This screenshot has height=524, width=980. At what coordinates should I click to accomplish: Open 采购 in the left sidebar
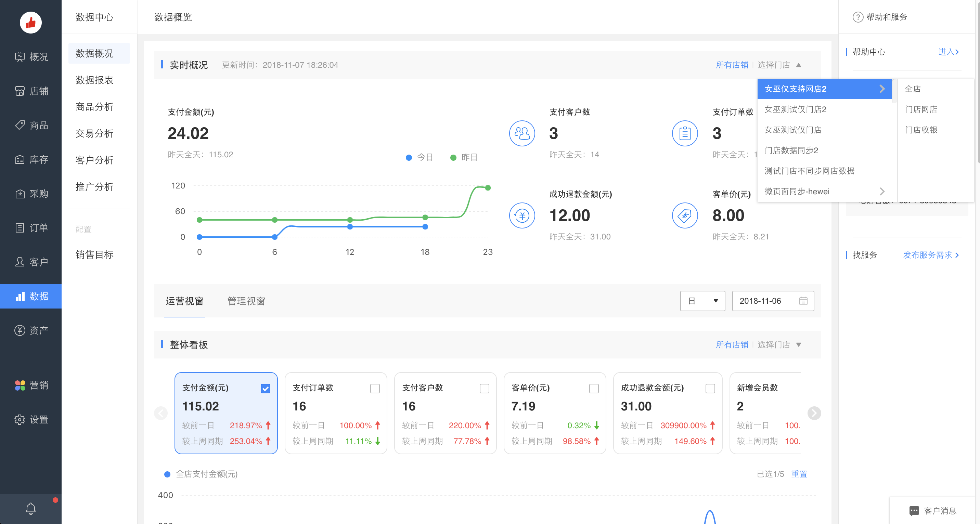pyautogui.click(x=31, y=194)
